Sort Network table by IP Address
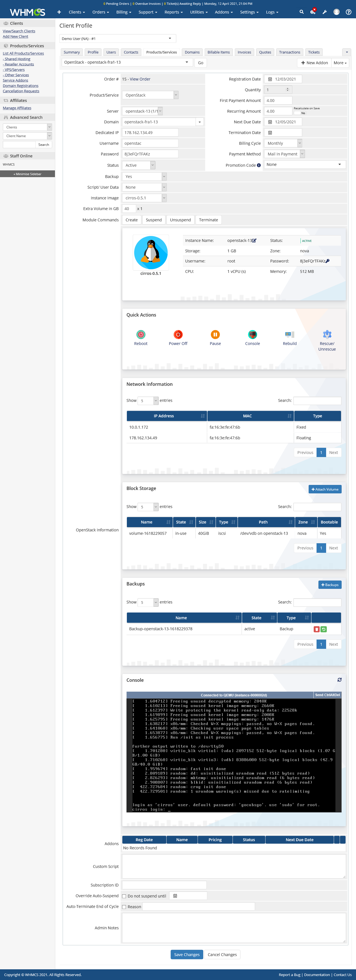This screenshot has width=356, height=980. [x=166, y=416]
